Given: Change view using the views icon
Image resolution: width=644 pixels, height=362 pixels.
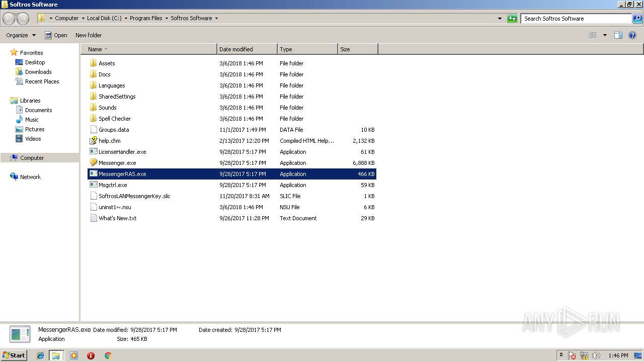Looking at the screenshot, I should (x=593, y=35).
